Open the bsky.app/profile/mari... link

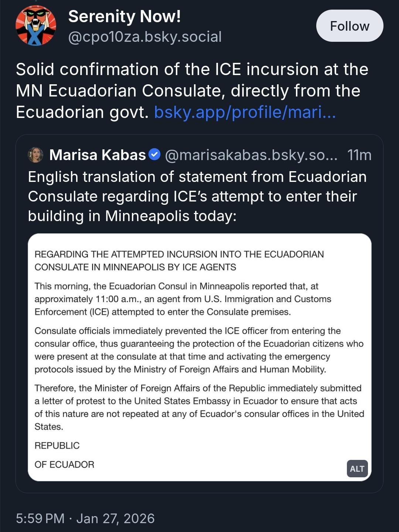point(245,112)
